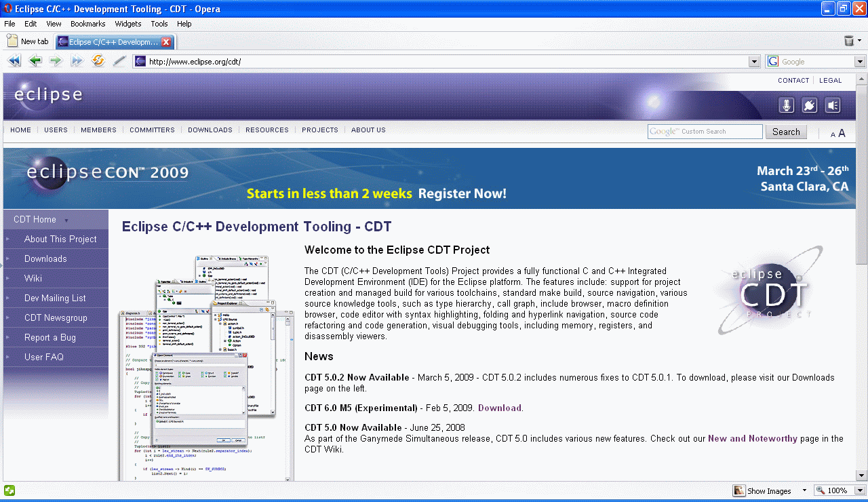Reload the page with the orange Reload icon

[98, 61]
